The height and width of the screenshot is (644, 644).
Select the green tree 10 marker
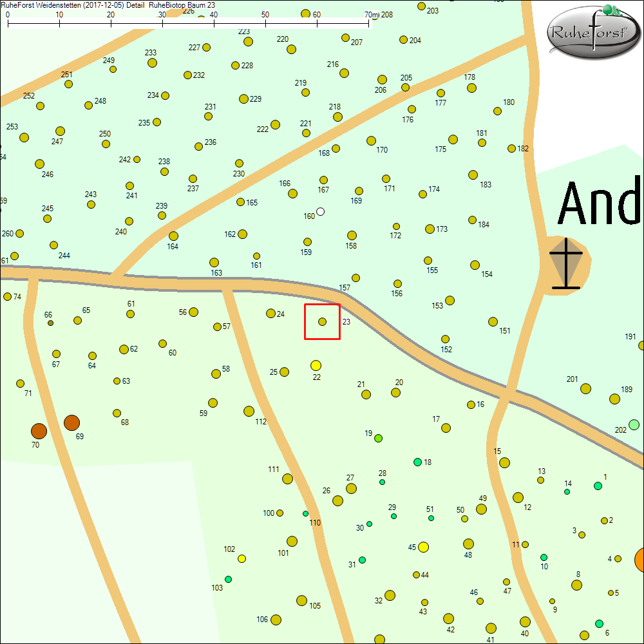pos(544,557)
